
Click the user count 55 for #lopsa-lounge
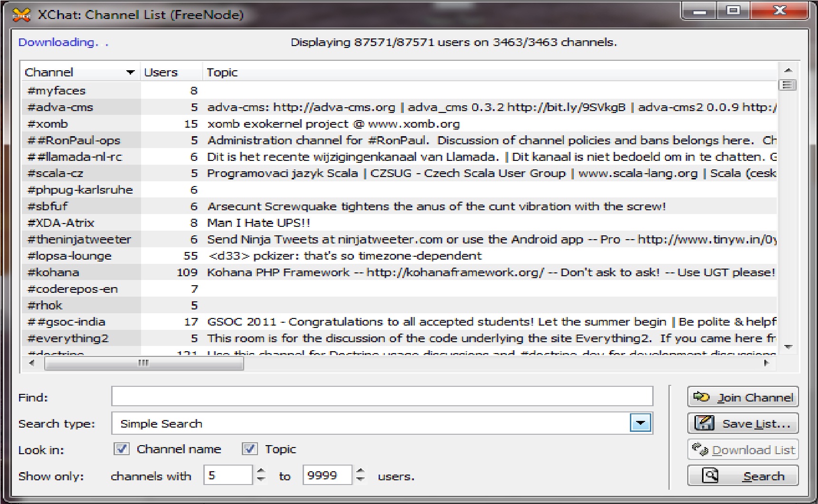190,256
